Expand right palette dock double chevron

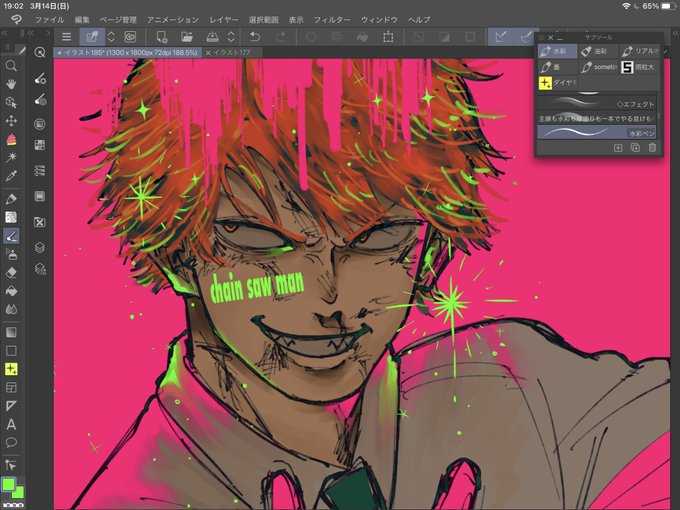coord(675,33)
